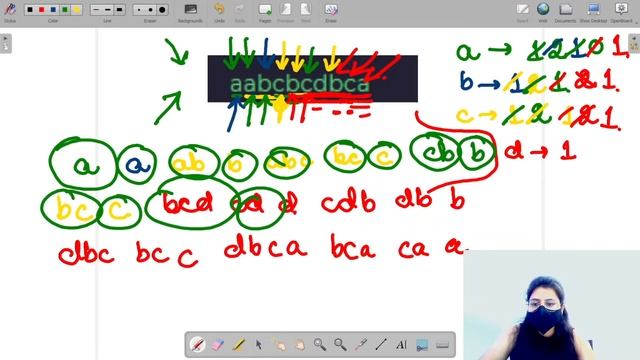Click the Zoom in magnifier
This screenshot has width=640, height=360.
pos(320,345)
